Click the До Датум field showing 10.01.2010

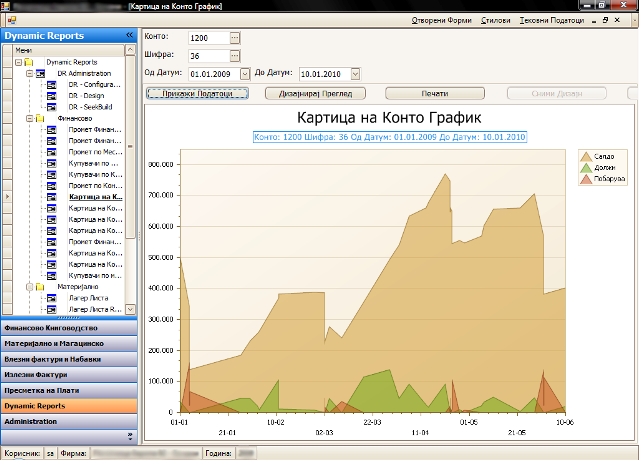click(x=325, y=74)
